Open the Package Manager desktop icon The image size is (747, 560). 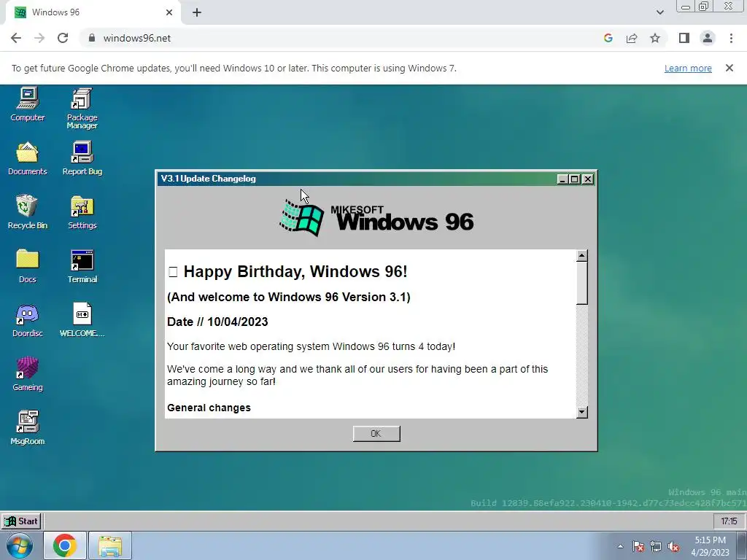click(82, 108)
